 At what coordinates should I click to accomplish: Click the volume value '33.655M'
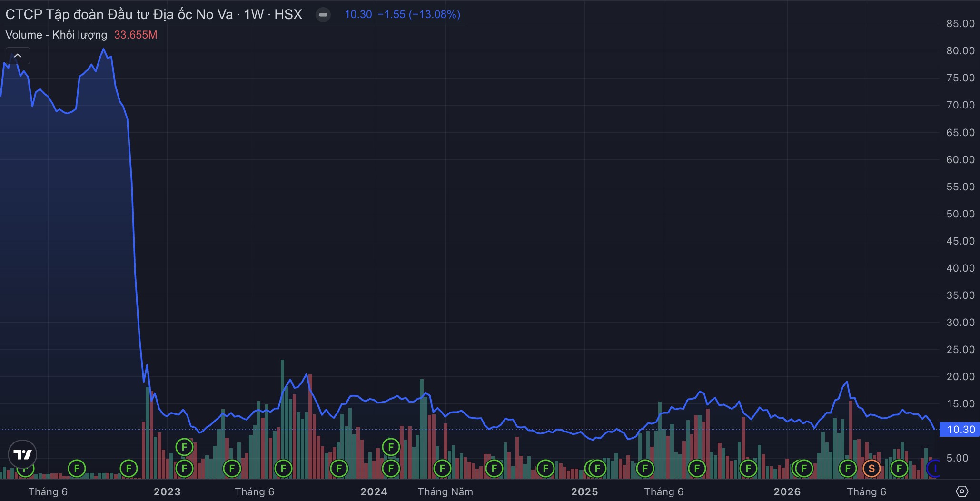click(x=136, y=35)
